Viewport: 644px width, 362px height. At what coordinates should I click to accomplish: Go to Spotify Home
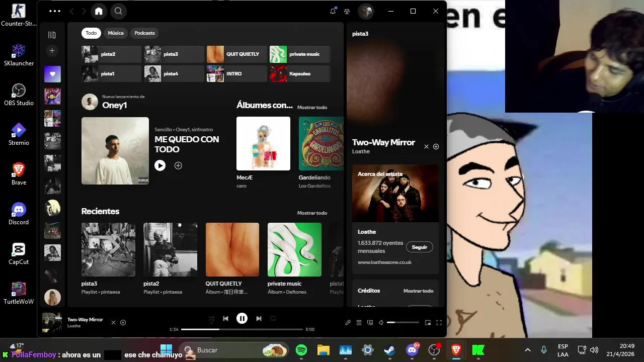99,11
